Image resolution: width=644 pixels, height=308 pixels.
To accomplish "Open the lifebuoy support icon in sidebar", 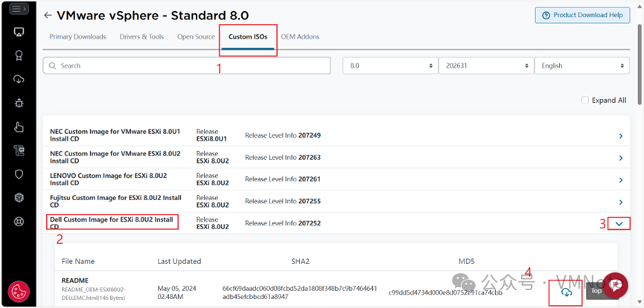I will (19, 222).
